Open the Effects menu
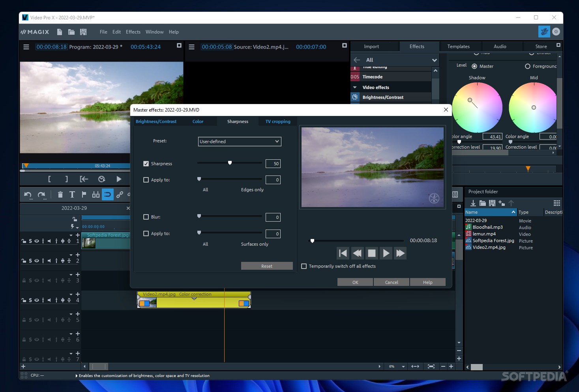This screenshot has height=392, width=579. pyautogui.click(x=133, y=32)
